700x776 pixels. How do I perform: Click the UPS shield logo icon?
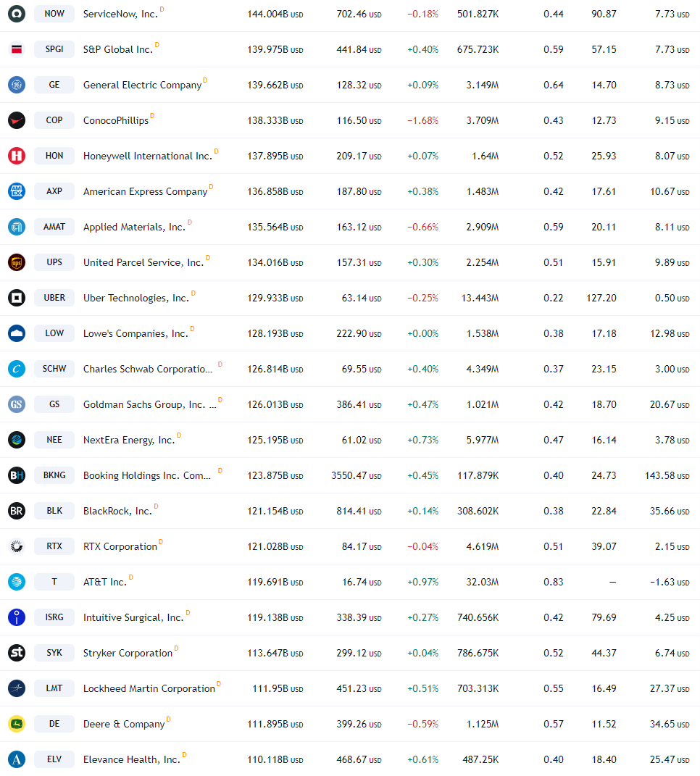[x=17, y=262]
